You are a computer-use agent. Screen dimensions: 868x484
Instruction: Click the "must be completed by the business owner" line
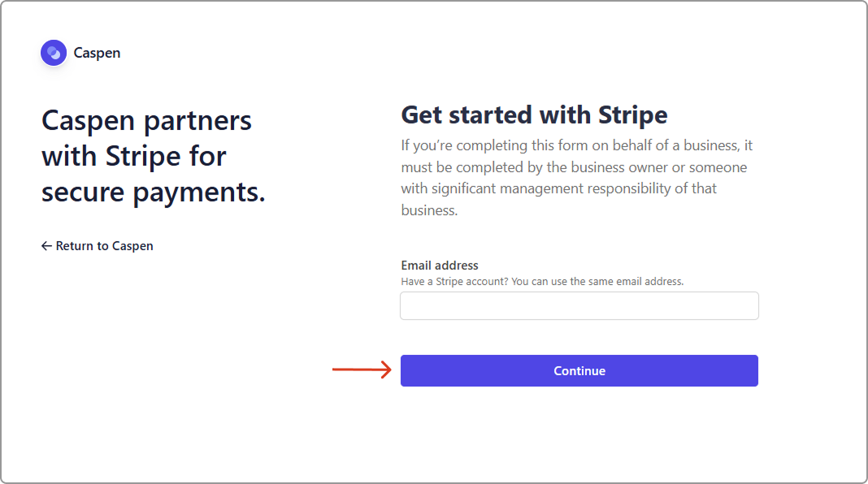(574, 167)
